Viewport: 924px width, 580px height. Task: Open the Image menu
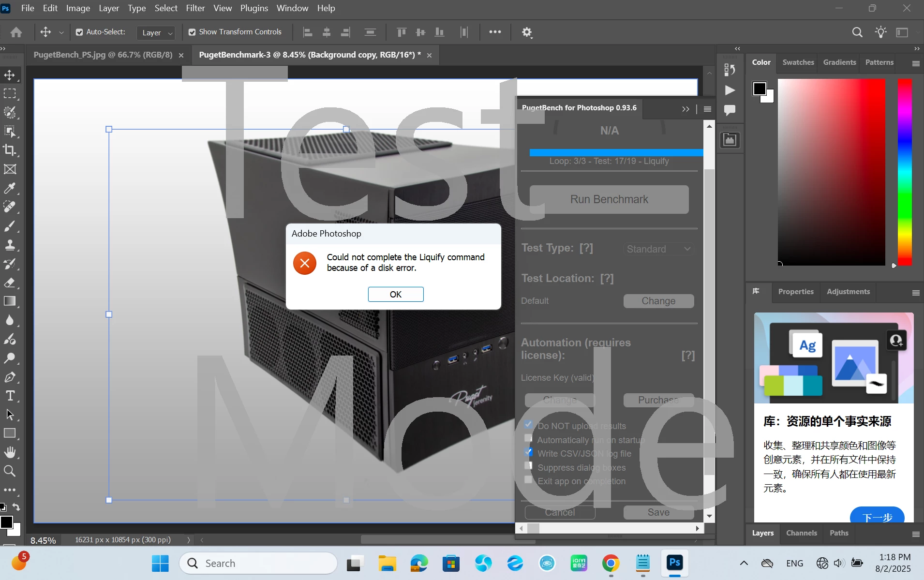click(x=78, y=8)
